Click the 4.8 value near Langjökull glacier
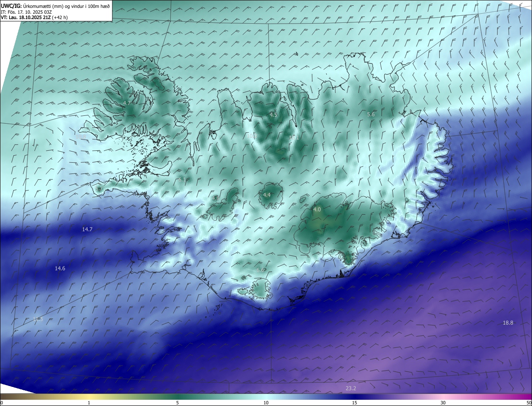Image resolution: width=532 pixels, height=406 pixels. click(x=215, y=198)
